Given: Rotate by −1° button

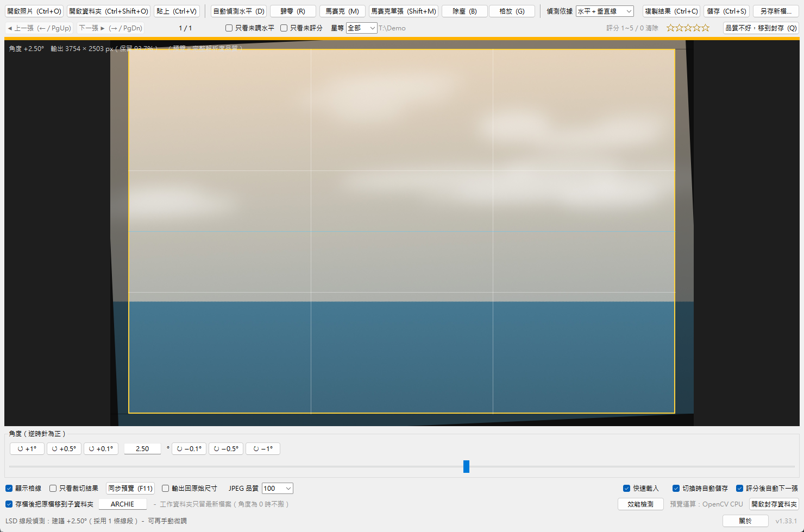Looking at the screenshot, I should coord(263,448).
